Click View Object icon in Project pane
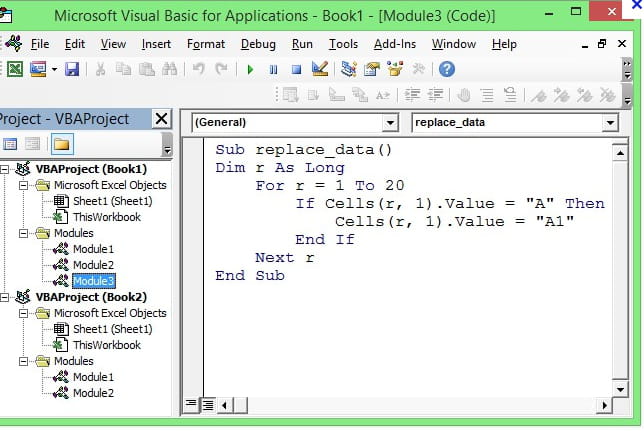The image size is (644, 431). [x=32, y=144]
